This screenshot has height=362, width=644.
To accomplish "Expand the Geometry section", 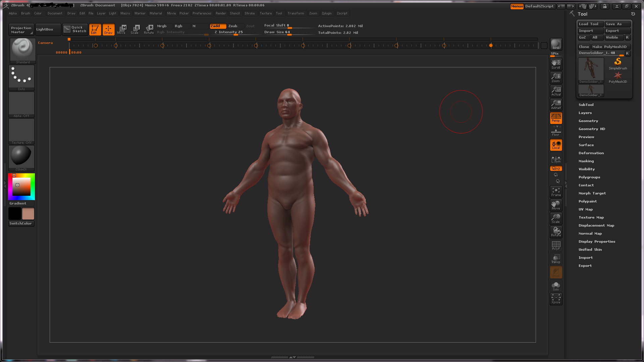I will [x=588, y=121].
